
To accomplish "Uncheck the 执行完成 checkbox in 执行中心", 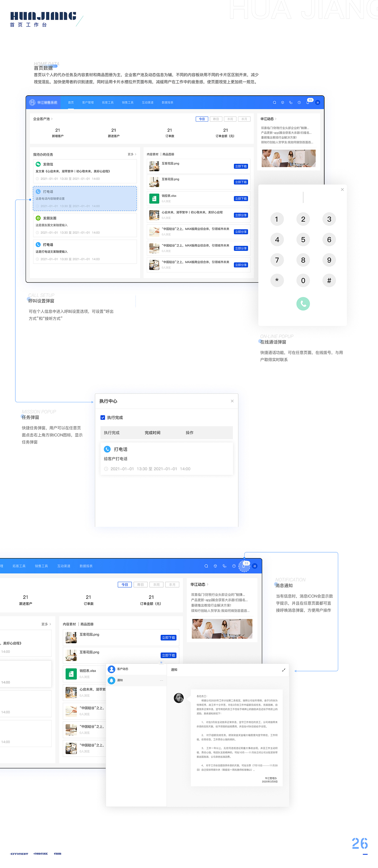I will pyautogui.click(x=103, y=418).
